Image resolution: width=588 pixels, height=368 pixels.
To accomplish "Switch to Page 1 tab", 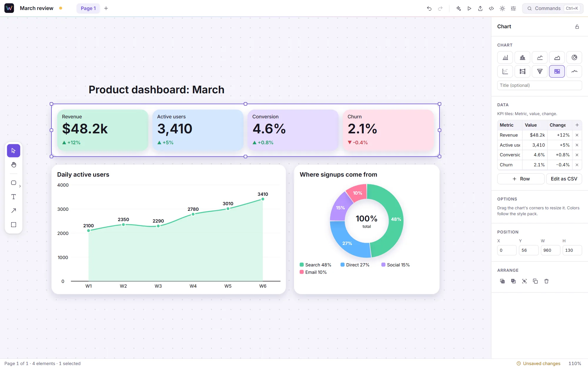I will pyautogui.click(x=88, y=9).
